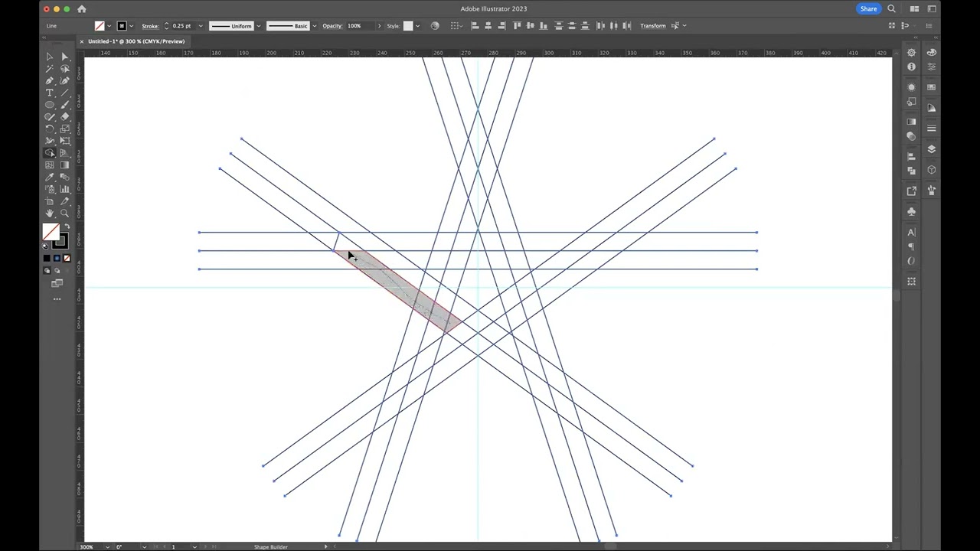980x551 pixels.
Task: Select the Magic Wand tool
Action: (x=50, y=69)
